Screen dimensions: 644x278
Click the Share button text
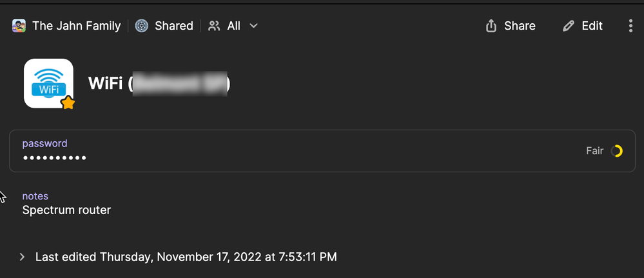(520, 26)
